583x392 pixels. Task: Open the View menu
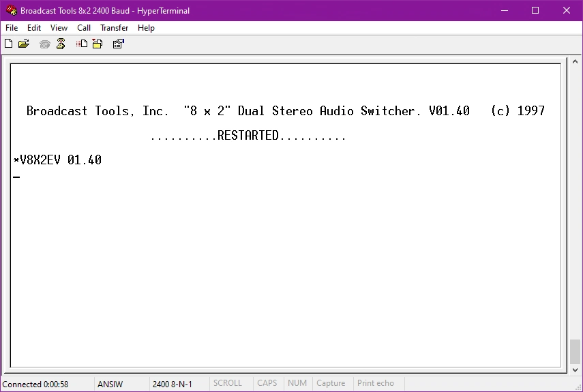59,28
